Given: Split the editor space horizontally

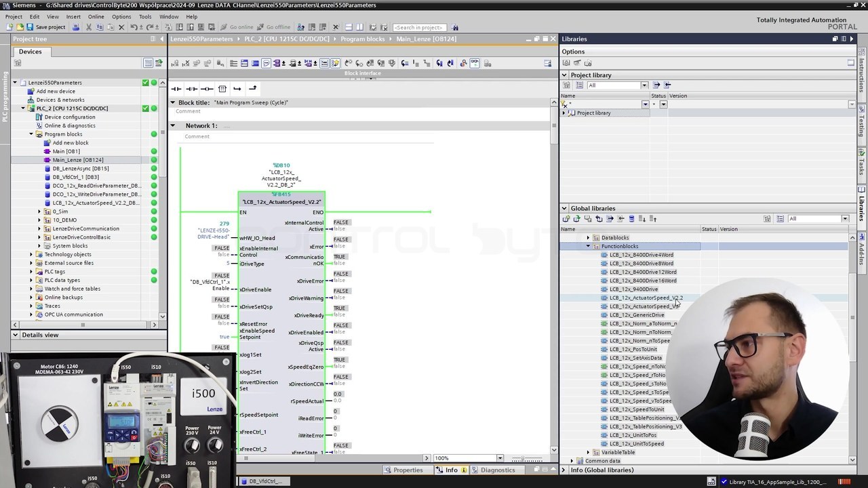Looking at the screenshot, I should click(x=349, y=27).
